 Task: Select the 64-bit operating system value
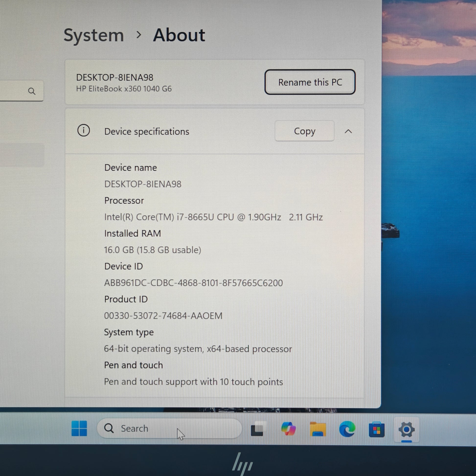198,349
